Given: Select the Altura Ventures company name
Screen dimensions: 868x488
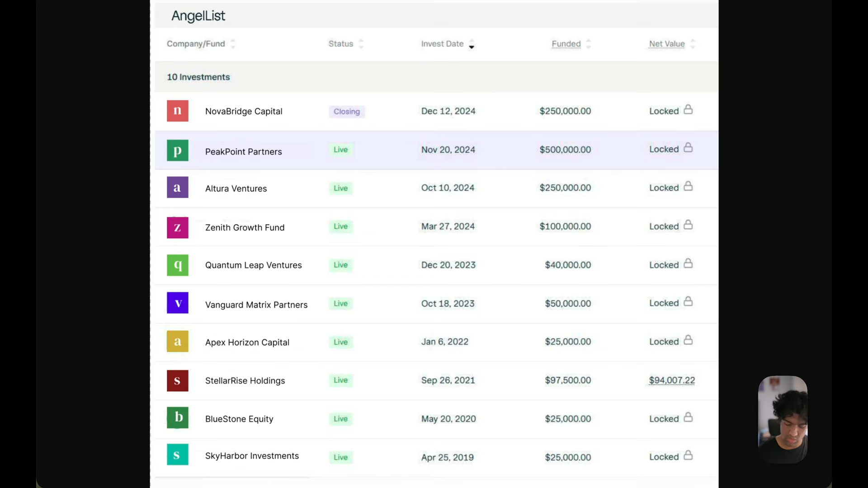Looking at the screenshot, I should (236, 188).
